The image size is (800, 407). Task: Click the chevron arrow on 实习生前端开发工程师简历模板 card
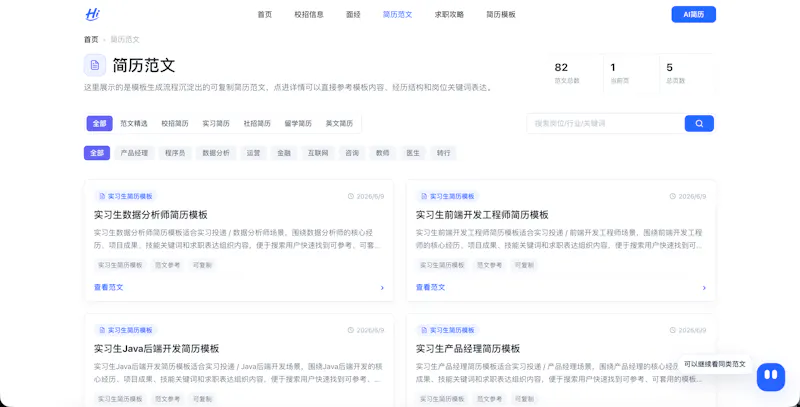click(704, 288)
